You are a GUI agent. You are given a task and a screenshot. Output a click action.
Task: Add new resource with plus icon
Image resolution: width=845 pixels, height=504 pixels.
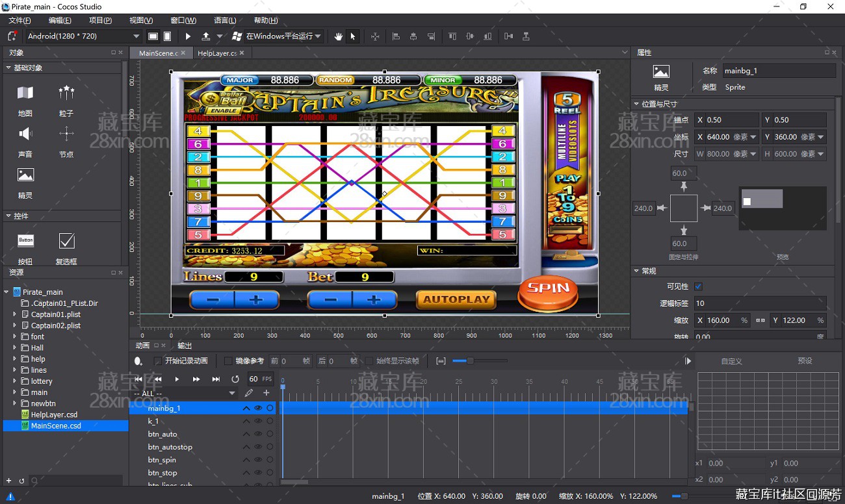[8, 481]
